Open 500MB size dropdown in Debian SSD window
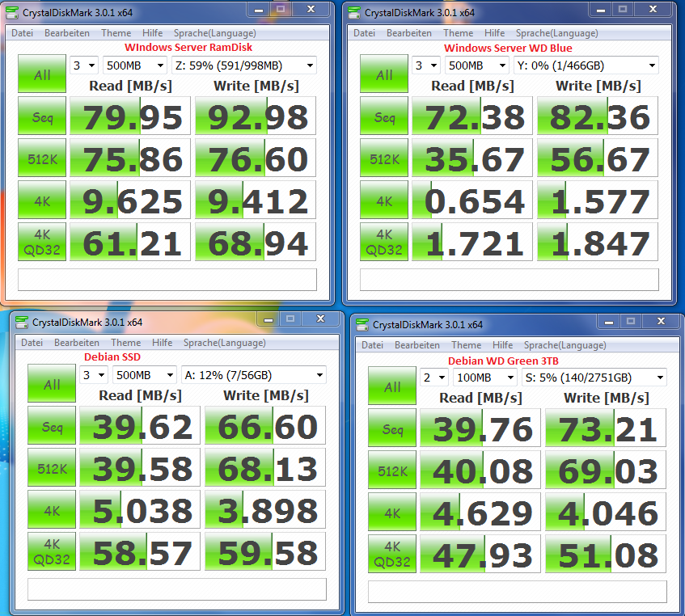685x616 pixels. pyautogui.click(x=144, y=375)
